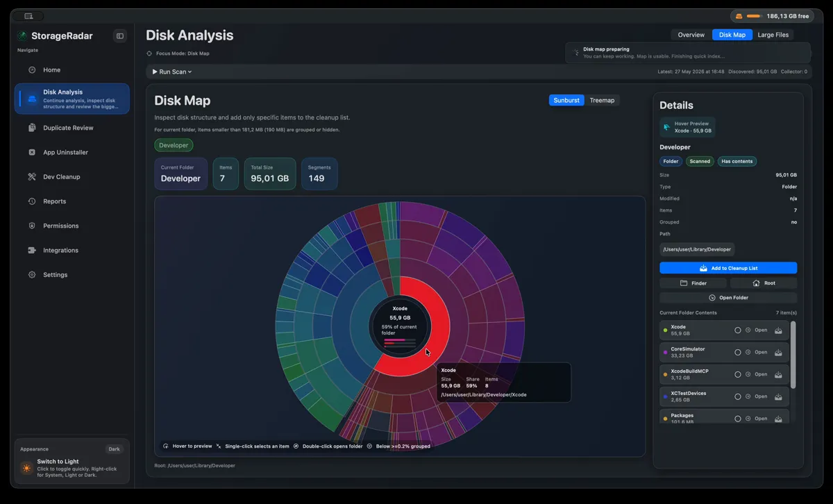This screenshot has width=833, height=504.
Task: Add the XCTestDevices row to cleanup via its tray icon
Action: pyautogui.click(x=778, y=396)
